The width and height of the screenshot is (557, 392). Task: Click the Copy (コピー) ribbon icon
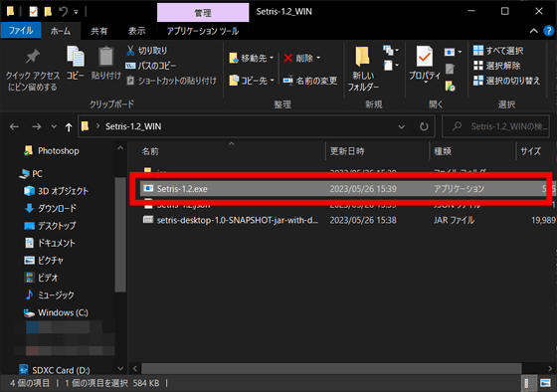coord(76,56)
